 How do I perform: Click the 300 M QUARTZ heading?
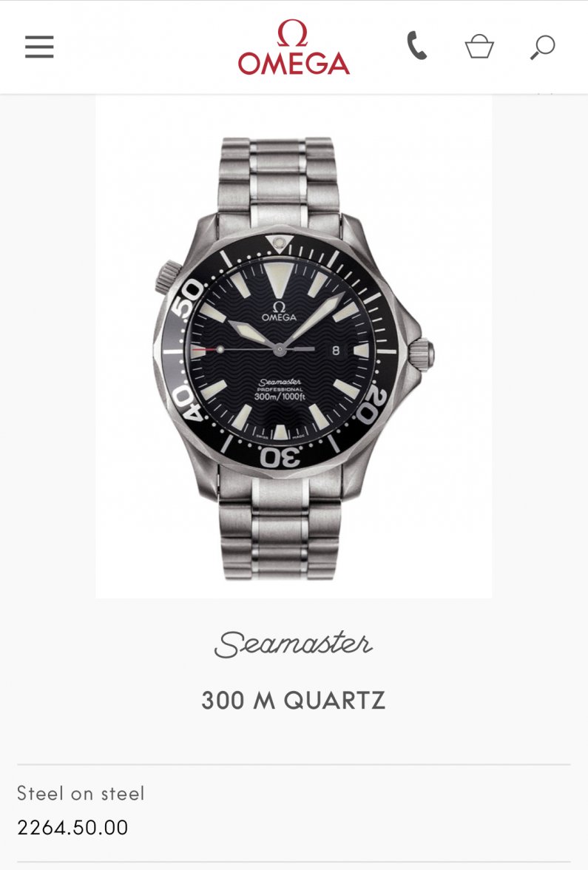tap(294, 700)
